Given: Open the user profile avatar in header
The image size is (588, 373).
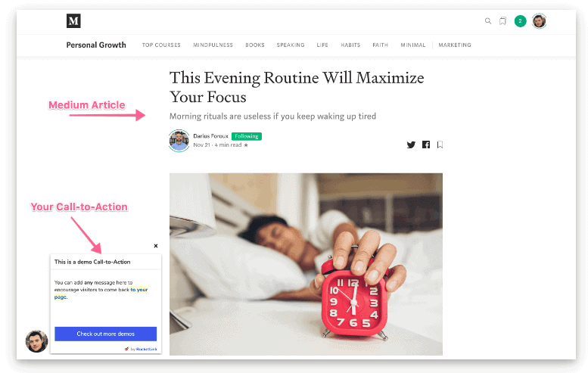Looking at the screenshot, I should click(540, 21).
